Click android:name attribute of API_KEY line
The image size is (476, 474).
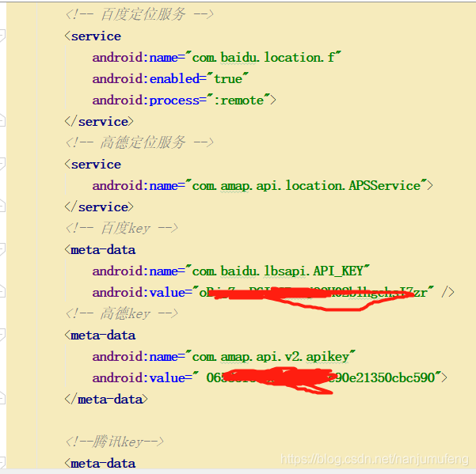(x=135, y=271)
